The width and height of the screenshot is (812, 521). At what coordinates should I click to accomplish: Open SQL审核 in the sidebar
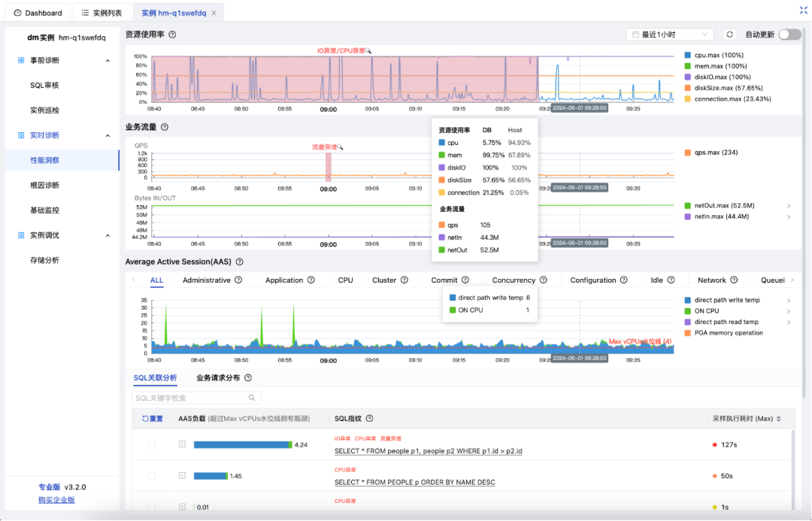44,85
